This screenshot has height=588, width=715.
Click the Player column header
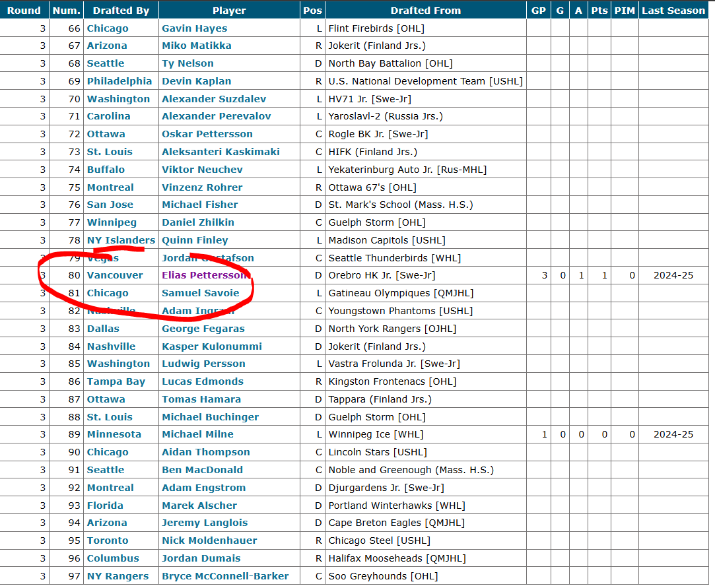pyautogui.click(x=229, y=11)
